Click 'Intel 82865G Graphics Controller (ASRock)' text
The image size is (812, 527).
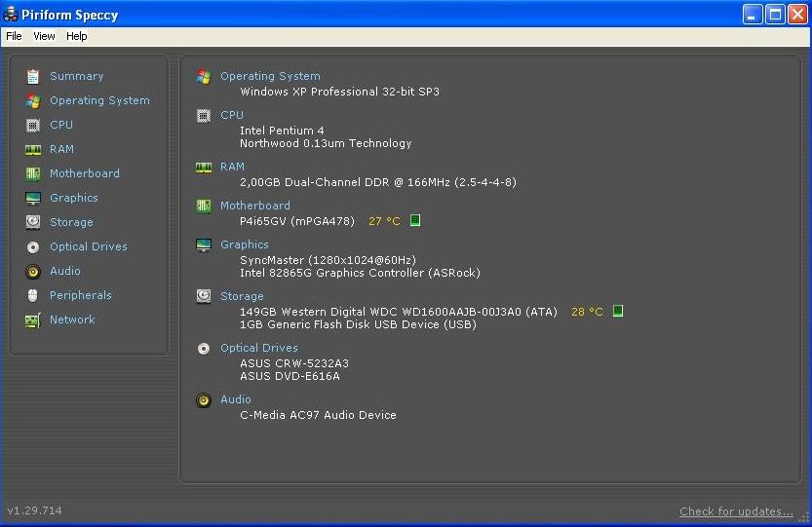click(x=360, y=273)
